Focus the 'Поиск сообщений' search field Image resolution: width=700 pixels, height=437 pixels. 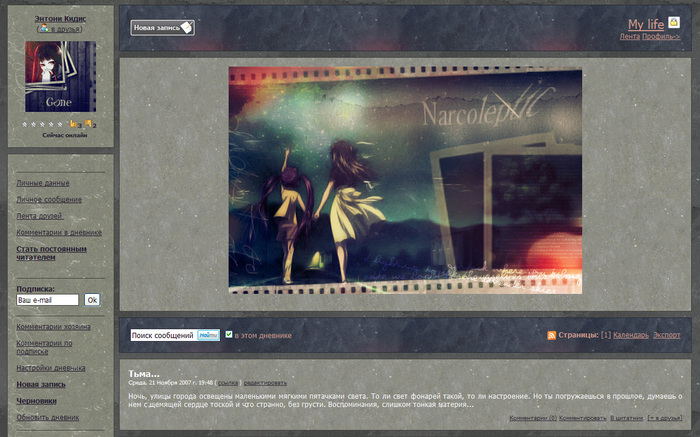(163, 335)
